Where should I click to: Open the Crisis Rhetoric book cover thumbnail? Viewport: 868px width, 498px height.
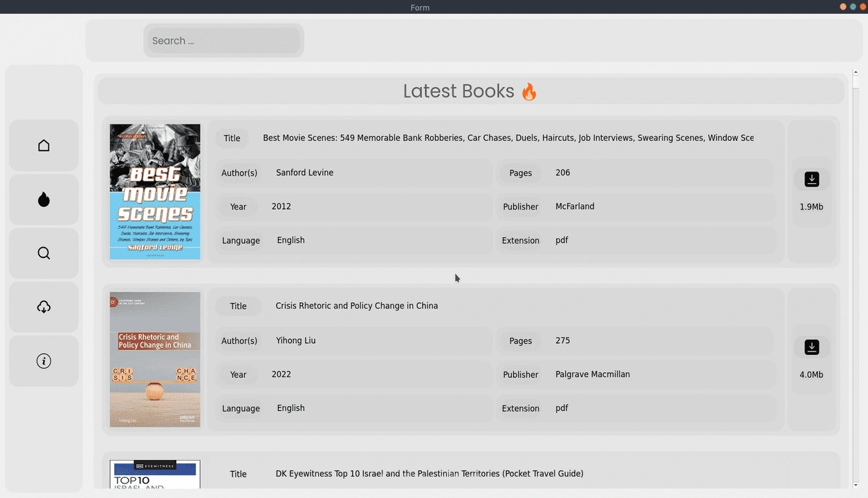tap(155, 360)
